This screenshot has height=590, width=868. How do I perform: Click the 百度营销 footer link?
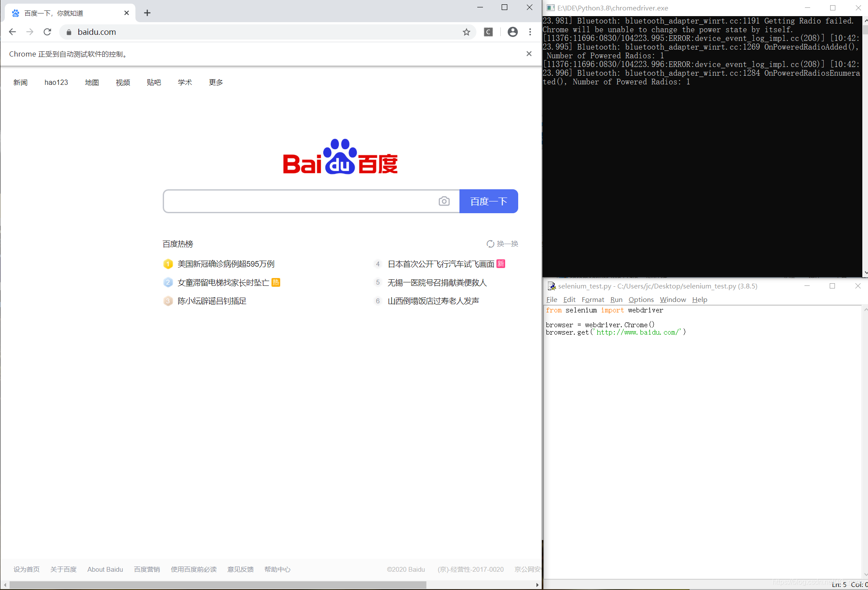(147, 569)
